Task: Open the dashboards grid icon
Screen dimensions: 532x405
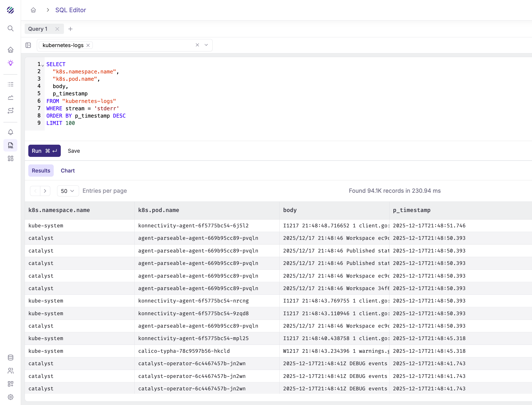Action: 10,159
